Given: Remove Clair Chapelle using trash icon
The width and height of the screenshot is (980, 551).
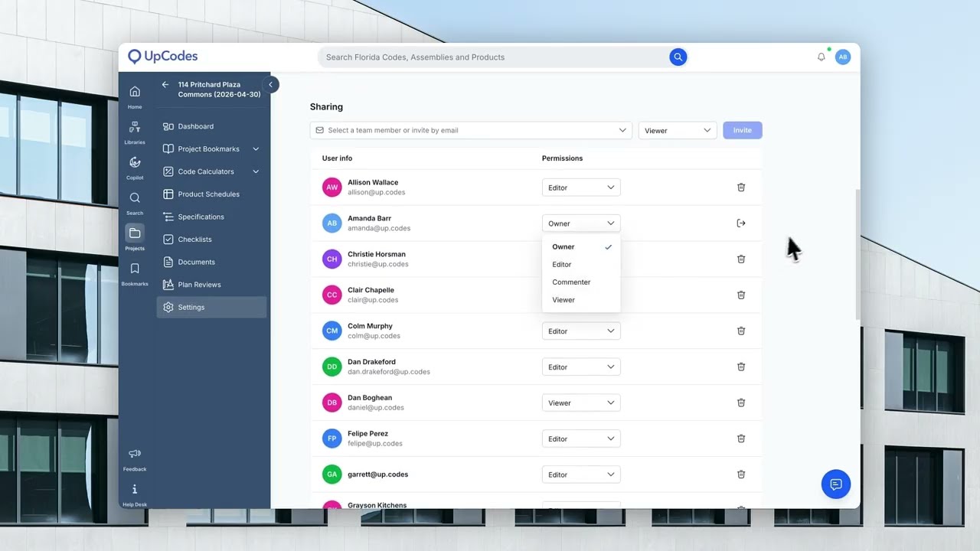Looking at the screenshot, I should (741, 295).
